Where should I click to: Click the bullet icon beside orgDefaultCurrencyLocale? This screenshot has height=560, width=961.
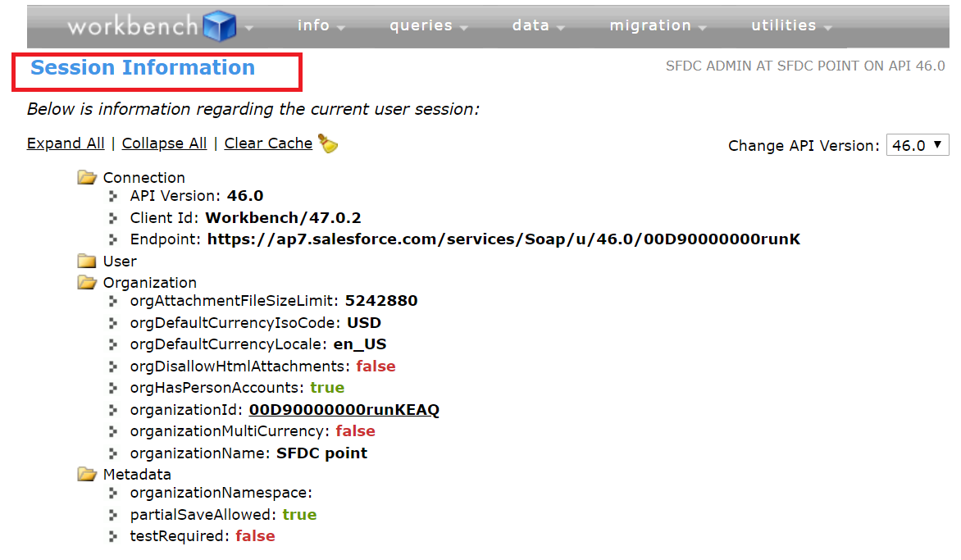113,344
